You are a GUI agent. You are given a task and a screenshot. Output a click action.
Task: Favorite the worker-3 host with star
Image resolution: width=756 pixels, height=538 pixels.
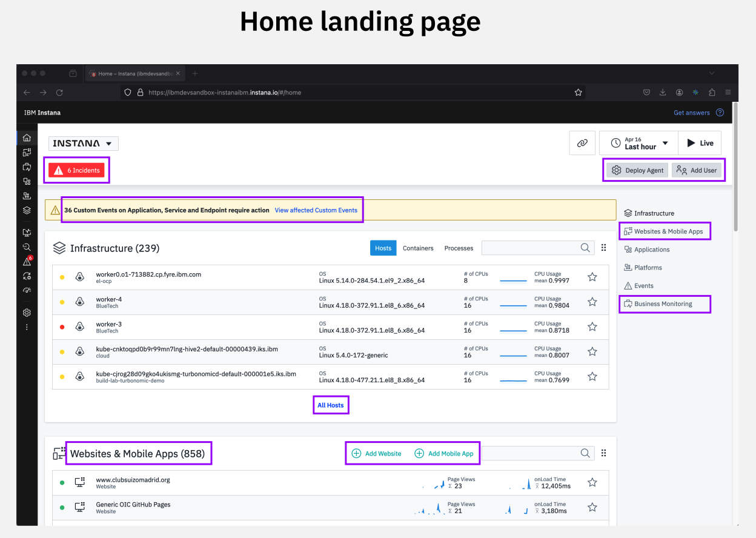tap(592, 327)
